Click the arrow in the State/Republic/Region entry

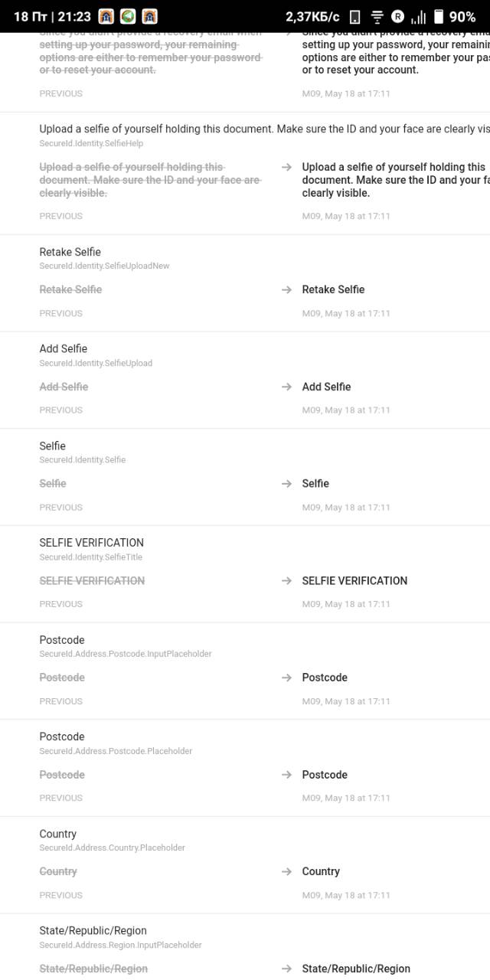[x=286, y=969]
